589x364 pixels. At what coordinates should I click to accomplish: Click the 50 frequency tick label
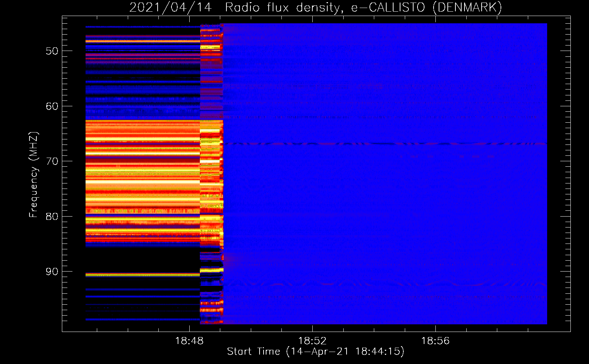point(52,51)
